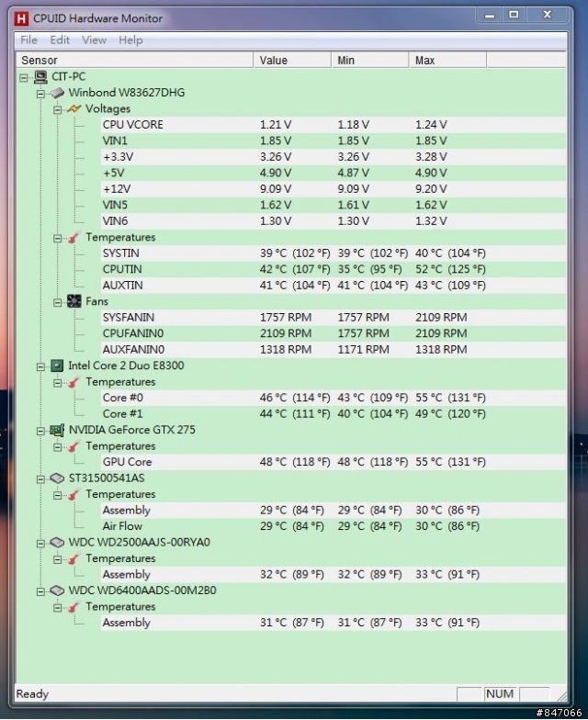Collapse the Winbond Temperatures group

coord(57,239)
